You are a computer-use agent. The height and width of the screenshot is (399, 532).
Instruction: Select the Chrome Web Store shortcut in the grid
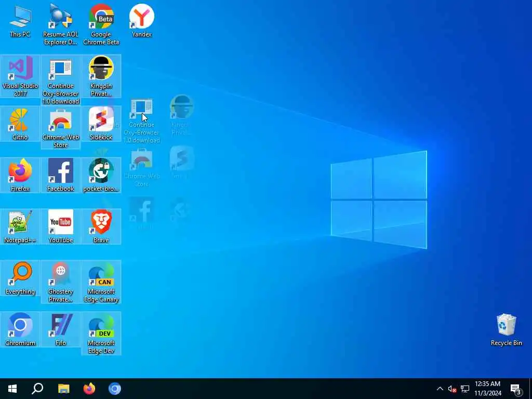(x=60, y=128)
